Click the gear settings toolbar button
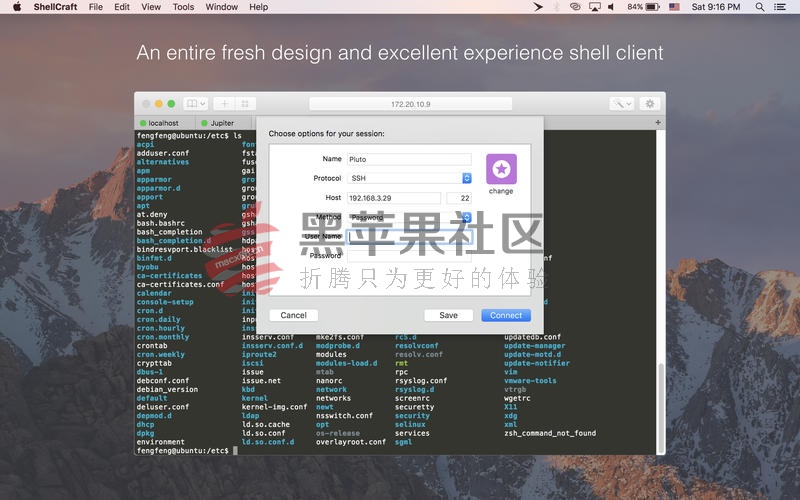Screen dimensions: 800x500 pyautogui.click(x=649, y=104)
